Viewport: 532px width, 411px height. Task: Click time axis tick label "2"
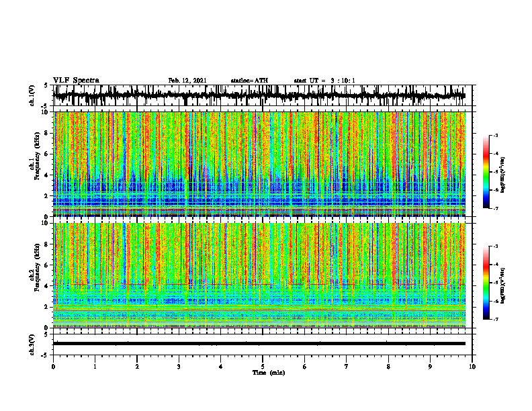[137, 367]
